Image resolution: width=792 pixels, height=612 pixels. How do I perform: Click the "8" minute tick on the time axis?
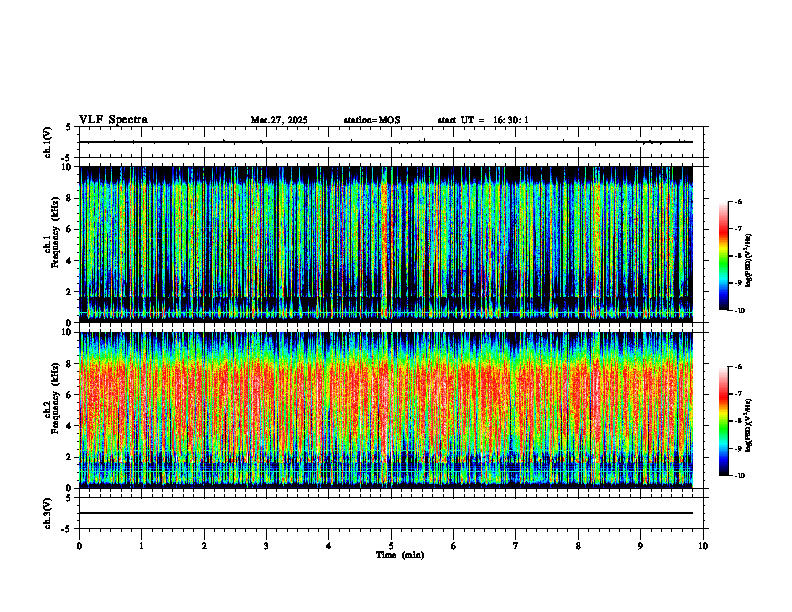(578, 546)
